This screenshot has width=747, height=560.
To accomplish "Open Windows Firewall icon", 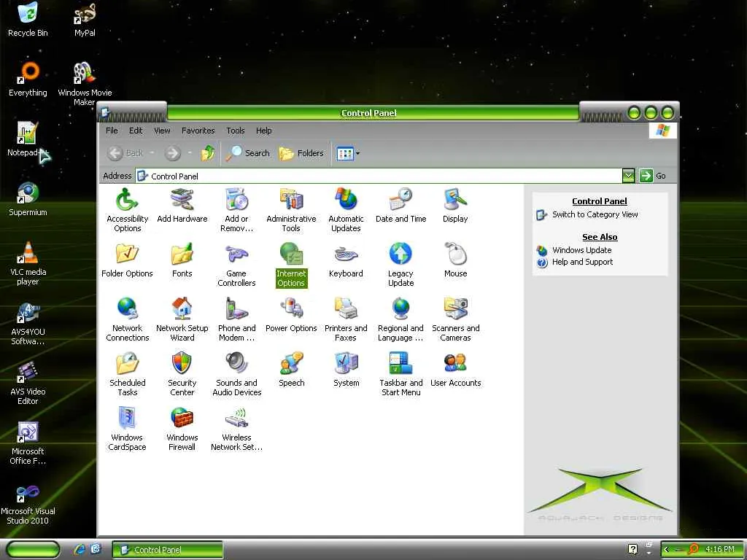I will tap(182, 429).
